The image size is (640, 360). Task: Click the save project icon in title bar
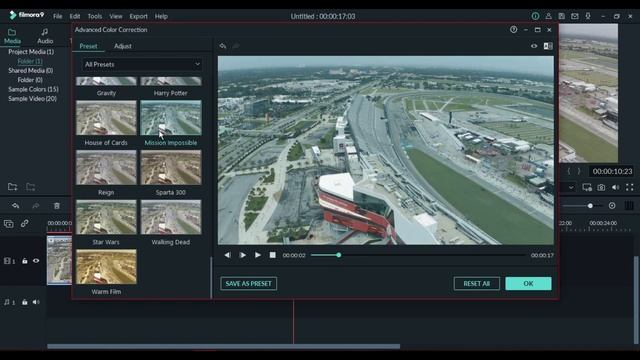coord(562,16)
